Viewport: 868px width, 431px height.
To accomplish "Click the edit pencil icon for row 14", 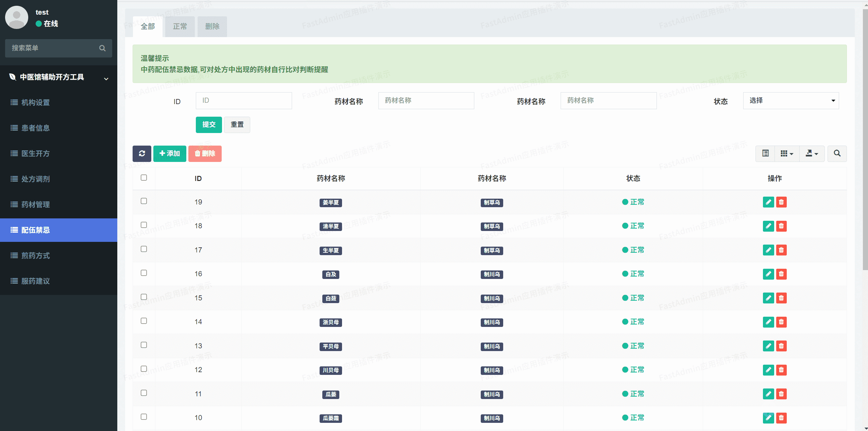I will click(768, 322).
